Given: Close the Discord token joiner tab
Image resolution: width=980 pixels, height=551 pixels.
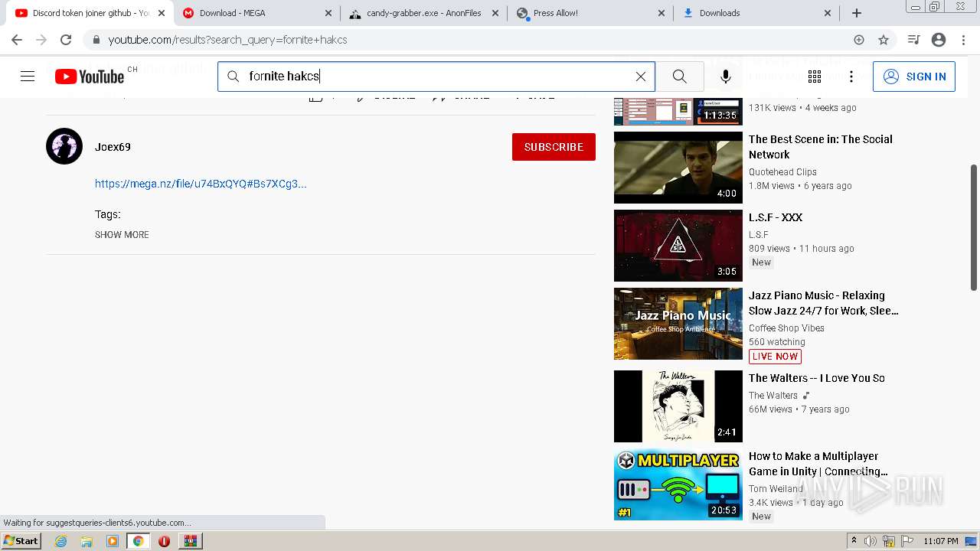Looking at the screenshot, I should click(162, 13).
